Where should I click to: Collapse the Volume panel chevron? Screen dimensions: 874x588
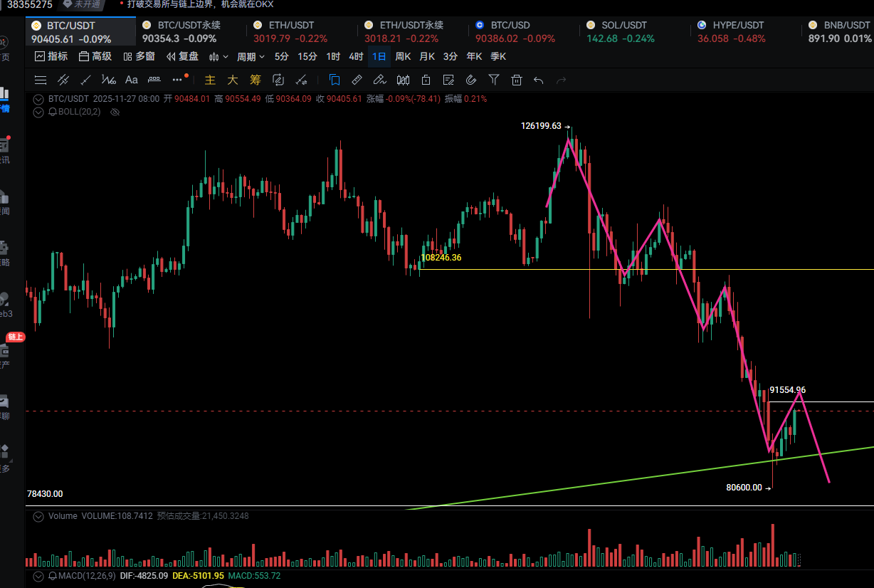coord(38,516)
